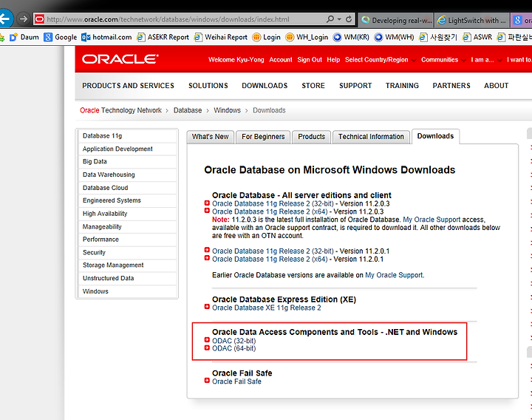Open the ASEKR Report bookmark

(163, 37)
